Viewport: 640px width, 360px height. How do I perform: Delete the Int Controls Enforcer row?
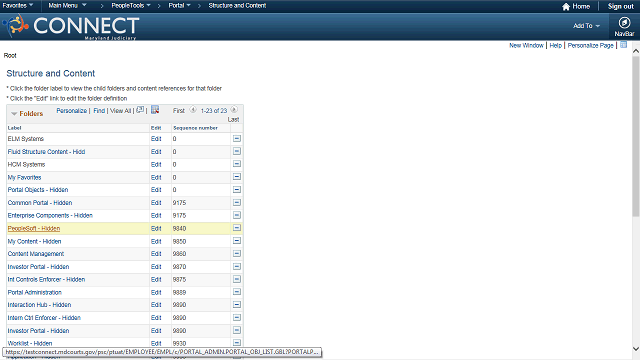coord(237,279)
